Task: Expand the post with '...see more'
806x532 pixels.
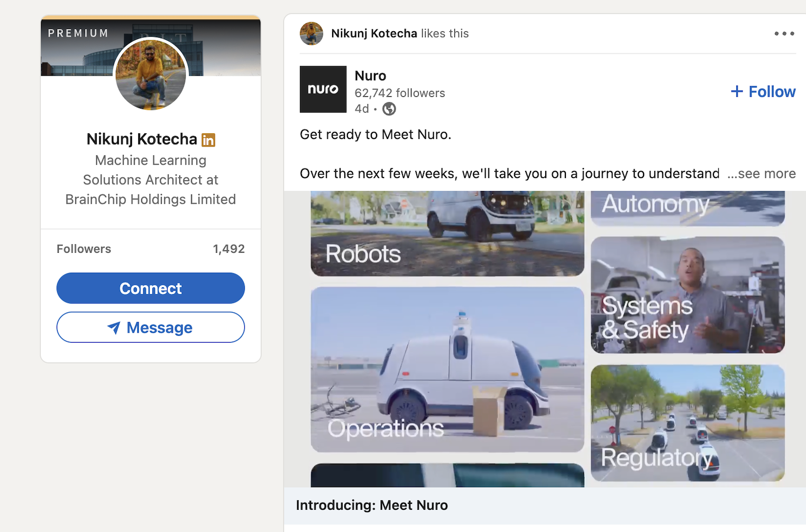Action: point(762,173)
